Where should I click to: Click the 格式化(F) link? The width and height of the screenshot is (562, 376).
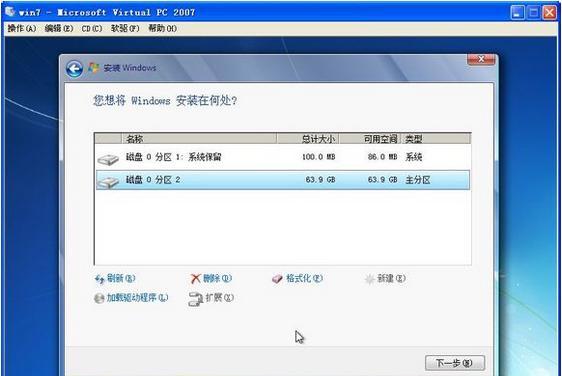click(x=304, y=279)
